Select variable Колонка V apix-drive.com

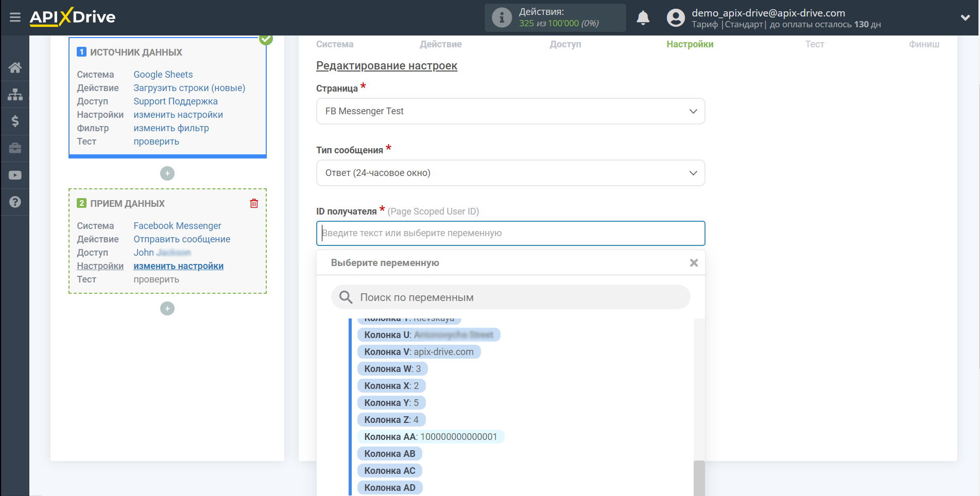419,352
